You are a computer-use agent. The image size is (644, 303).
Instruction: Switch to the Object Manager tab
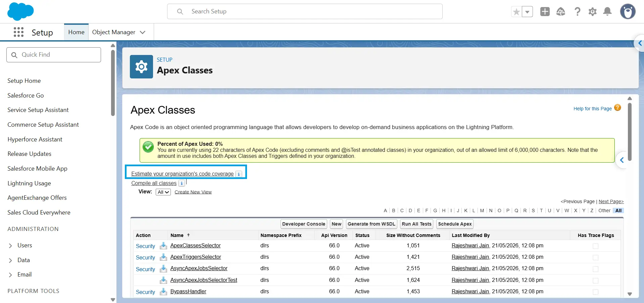click(114, 32)
